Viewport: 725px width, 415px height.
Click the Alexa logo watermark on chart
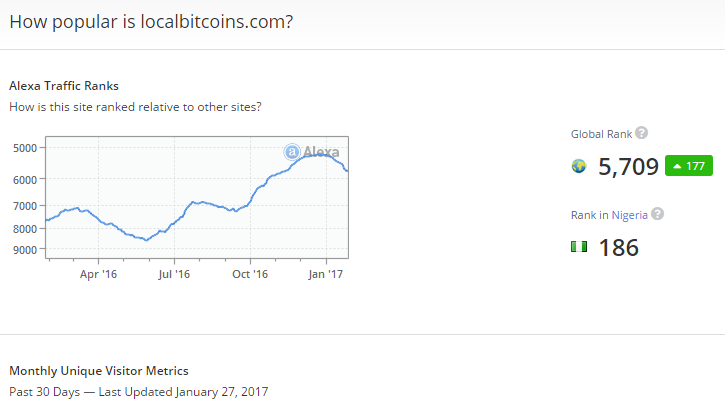click(x=311, y=152)
